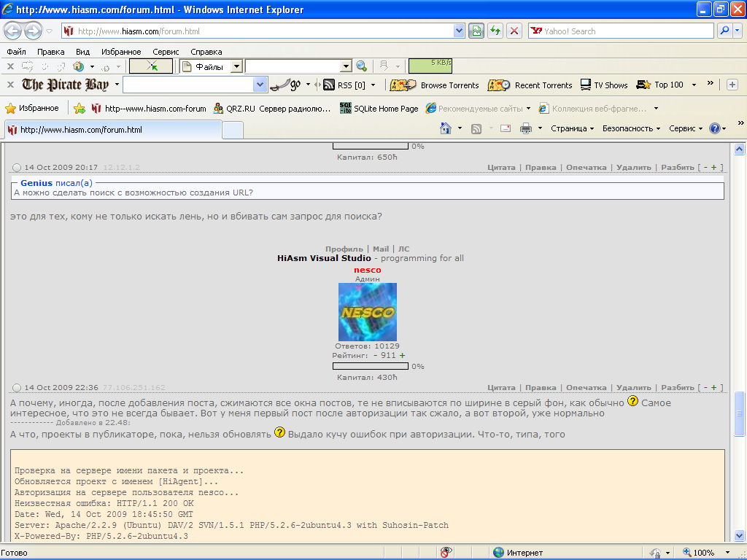Viewport: 747px width, 560px height.
Task: Click the Цитата link on first post
Action: [x=501, y=168]
